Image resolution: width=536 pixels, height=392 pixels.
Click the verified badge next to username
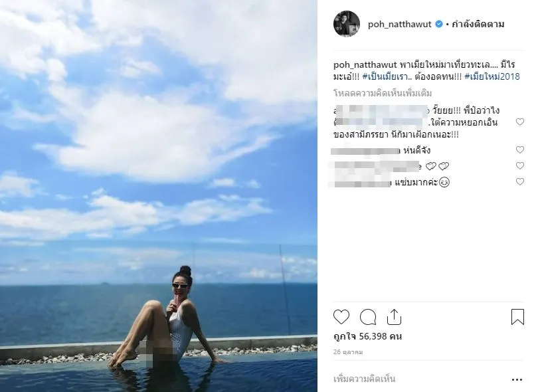(438, 25)
